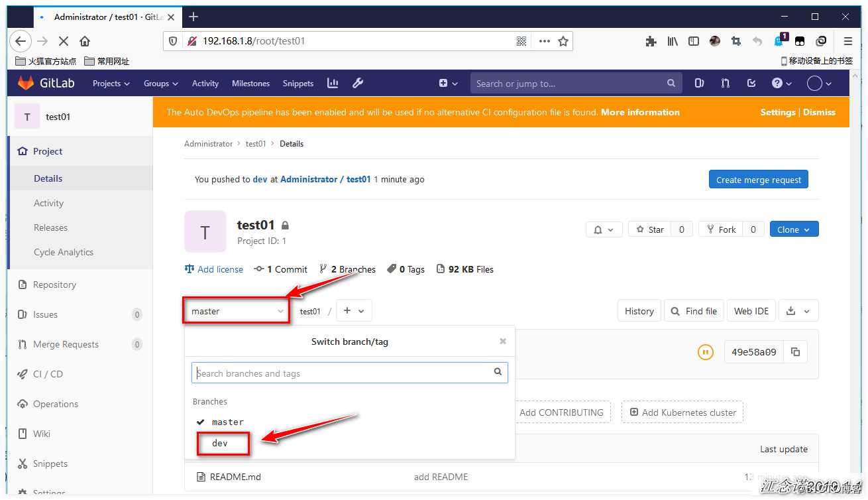Click the Find file button
This screenshot has width=868, height=500.
coord(694,311)
